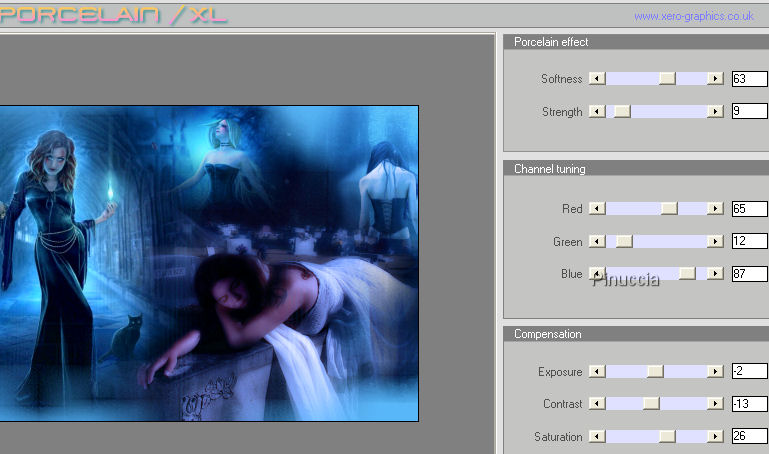Decrease Contrast with left arrow
This screenshot has height=454, width=769.
click(597, 404)
